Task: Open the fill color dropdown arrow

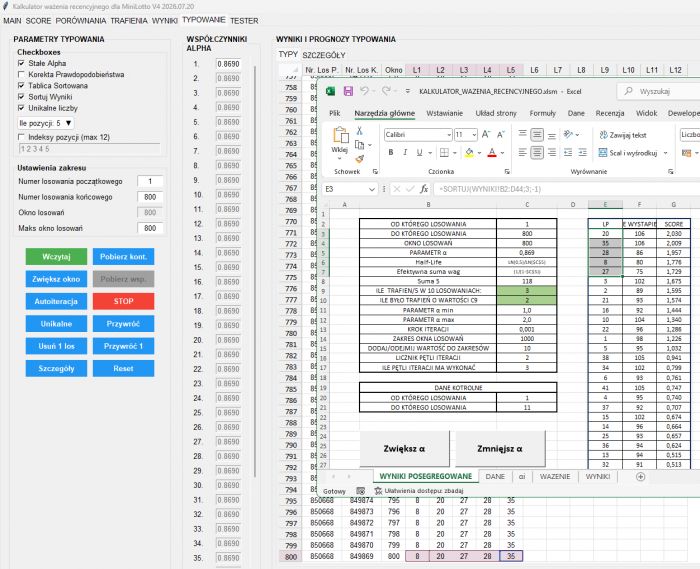Action: point(479,153)
